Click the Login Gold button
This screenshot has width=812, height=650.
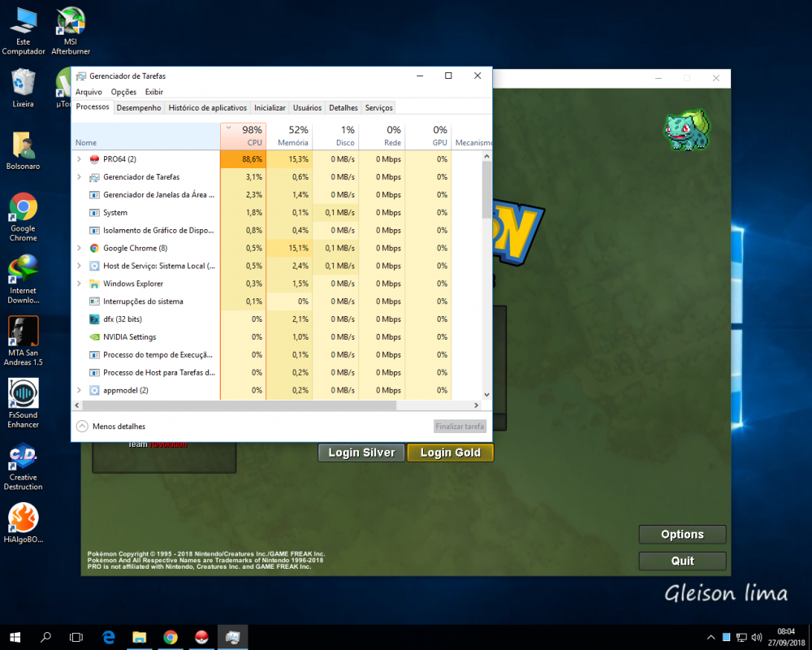coord(450,453)
